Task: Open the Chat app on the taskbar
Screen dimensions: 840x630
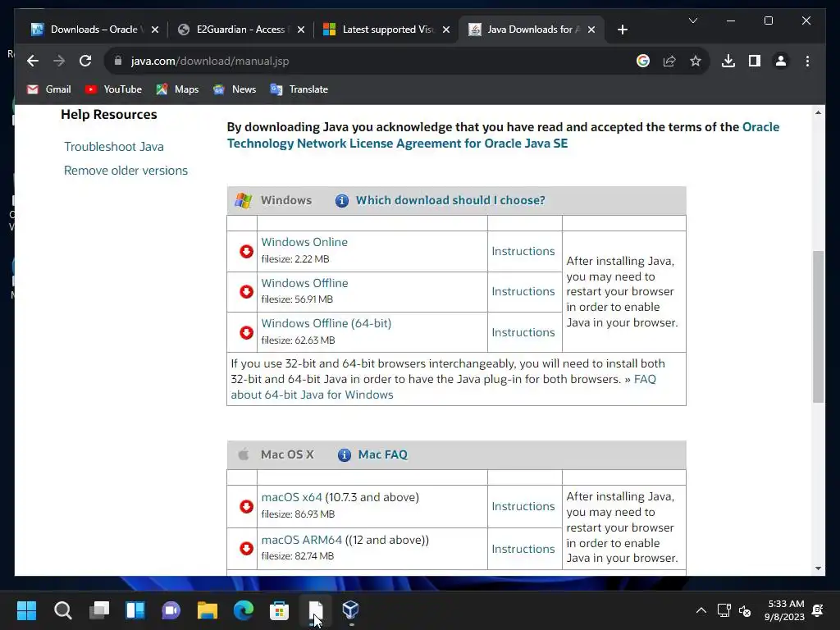Action: point(171,610)
